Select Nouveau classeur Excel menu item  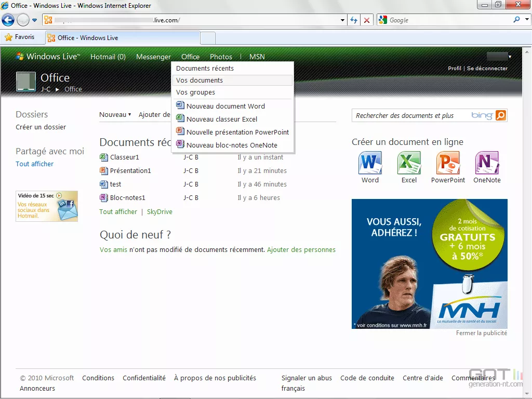click(x=232, y=119)
